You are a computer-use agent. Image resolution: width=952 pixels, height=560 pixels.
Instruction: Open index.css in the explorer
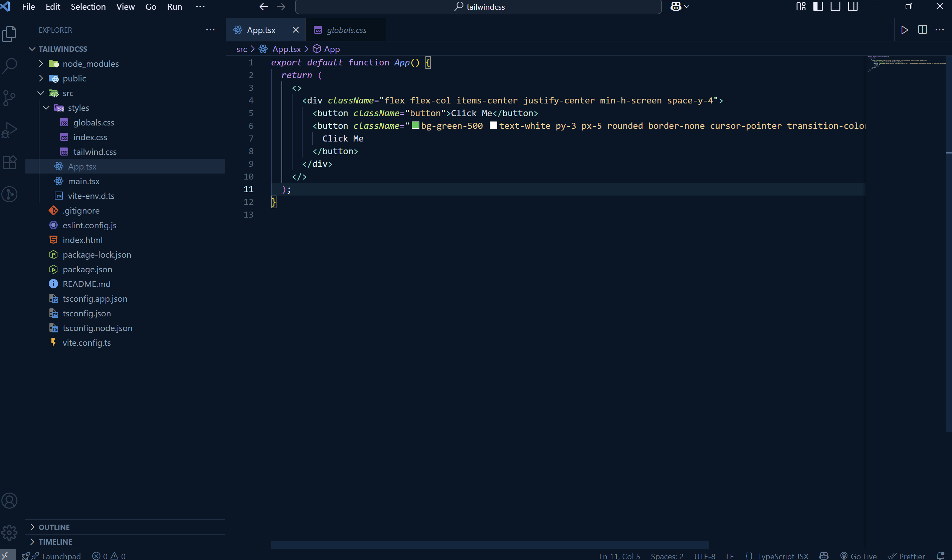click(x=125, y=137)
